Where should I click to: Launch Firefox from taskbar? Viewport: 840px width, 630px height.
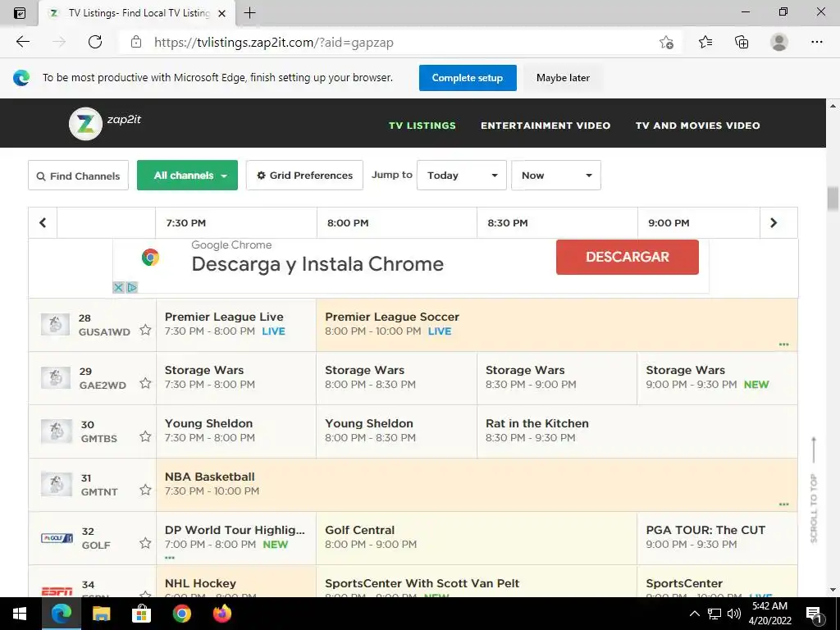tap(221, 614)
